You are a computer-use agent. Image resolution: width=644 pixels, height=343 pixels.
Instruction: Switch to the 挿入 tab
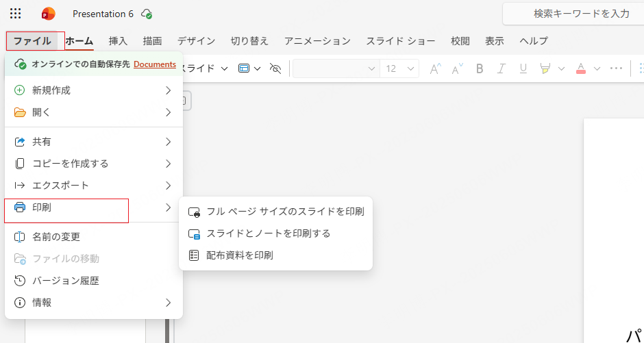tap(119, 41)
